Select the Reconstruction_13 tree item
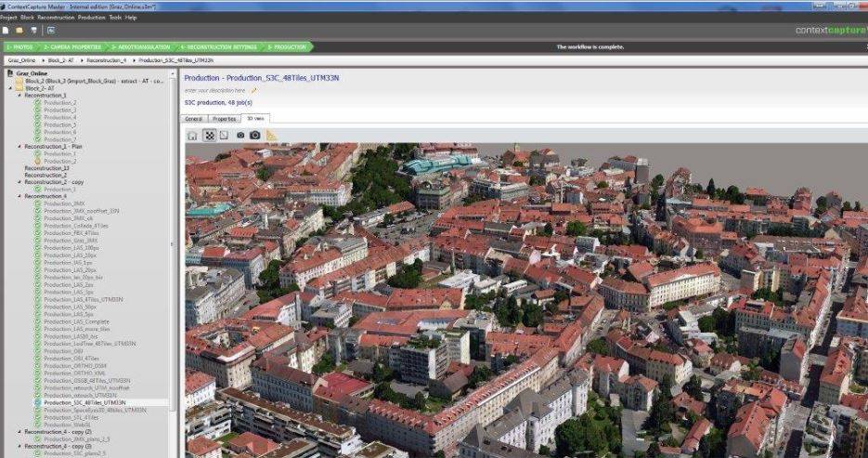Image resolution: width=868 pixels, height=458 pixels. pos(47,168)
